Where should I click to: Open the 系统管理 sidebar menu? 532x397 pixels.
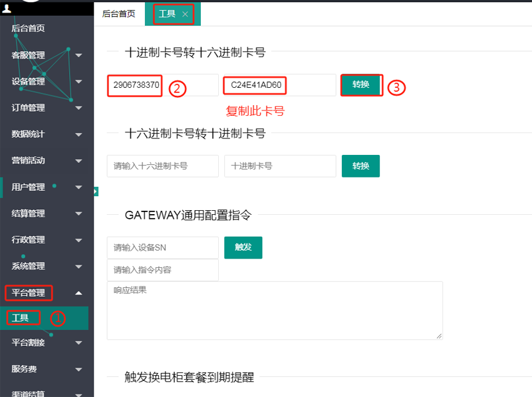coord(28,266)
